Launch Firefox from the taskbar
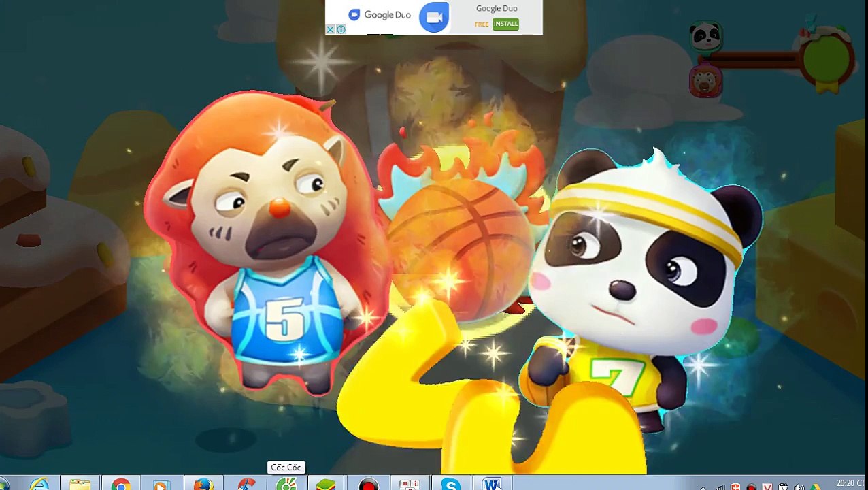 (x=203, y=485)
